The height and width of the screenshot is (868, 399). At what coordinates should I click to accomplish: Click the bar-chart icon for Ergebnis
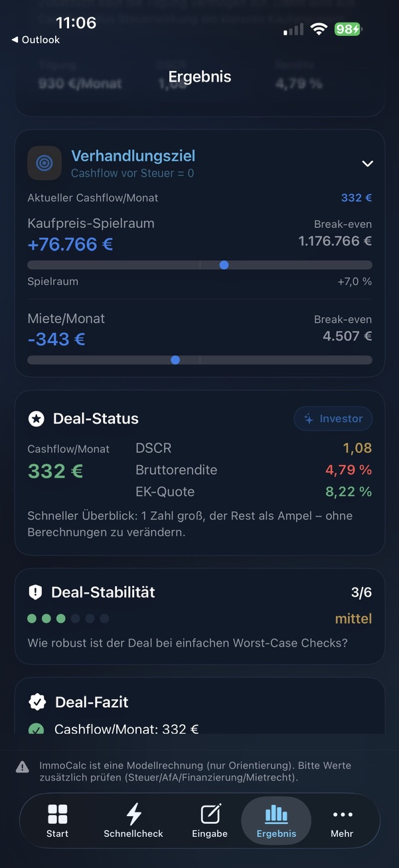coord(276,814)
